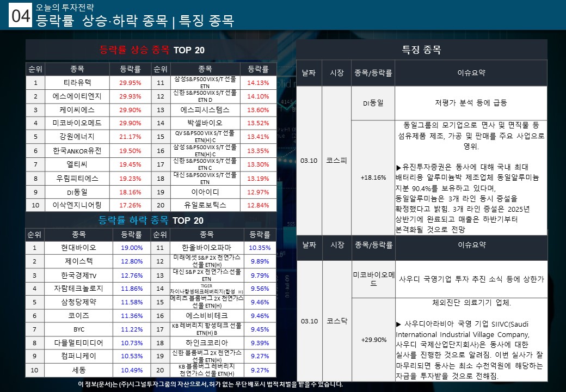Viewport: 566px width, 392px height.
Task: Select the '10.73%' decline value
Action: [132, 343]
